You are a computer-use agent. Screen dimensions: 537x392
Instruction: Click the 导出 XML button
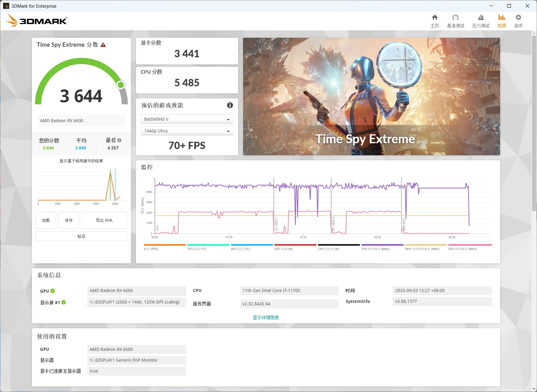tap(104, 220)
